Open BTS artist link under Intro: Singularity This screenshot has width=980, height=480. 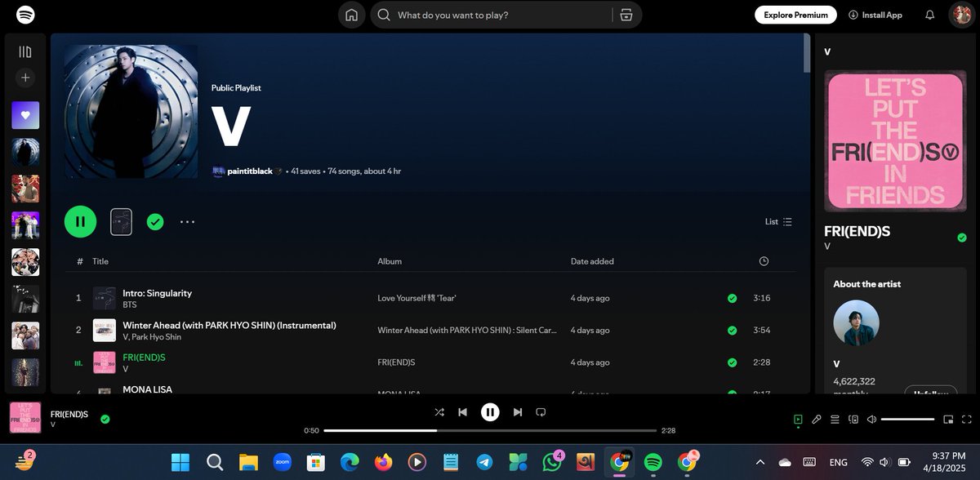(x=130, y=304)
